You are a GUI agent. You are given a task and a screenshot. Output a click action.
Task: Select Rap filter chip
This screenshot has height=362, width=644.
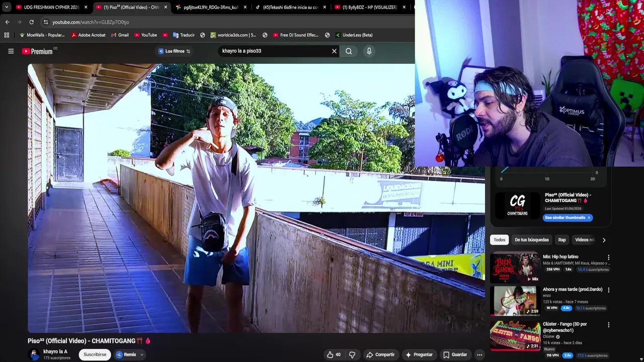pyautogui.click(x=562, y=240)
